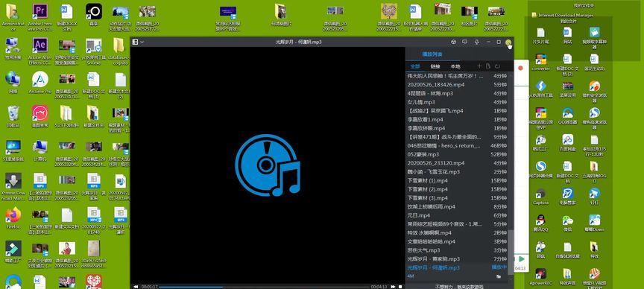The height and width of the screenshot is (289, 644).
Task: Expand the dropdown arrow beside the player logo
Action: [142, 42]
